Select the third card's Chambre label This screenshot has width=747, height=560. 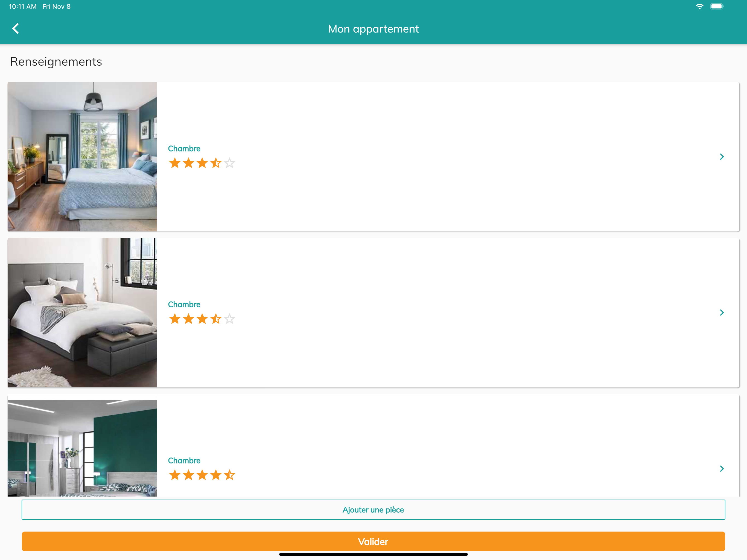184,460
